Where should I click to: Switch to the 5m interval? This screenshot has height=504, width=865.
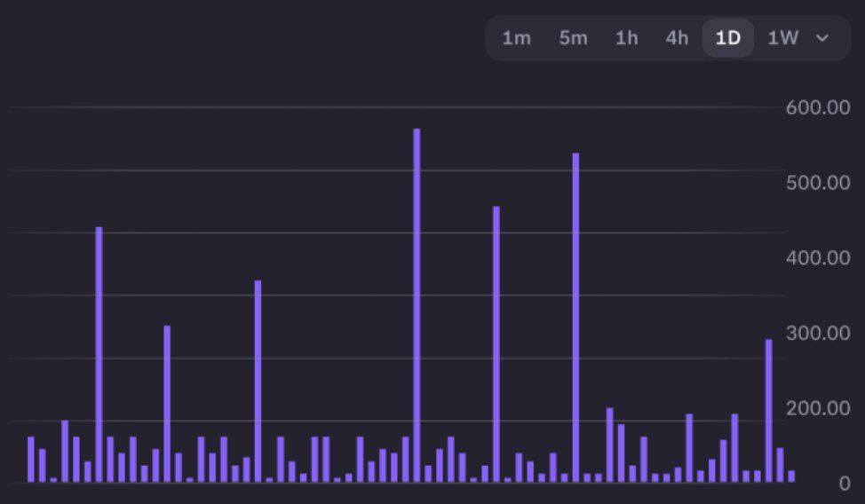coord(573,38)
